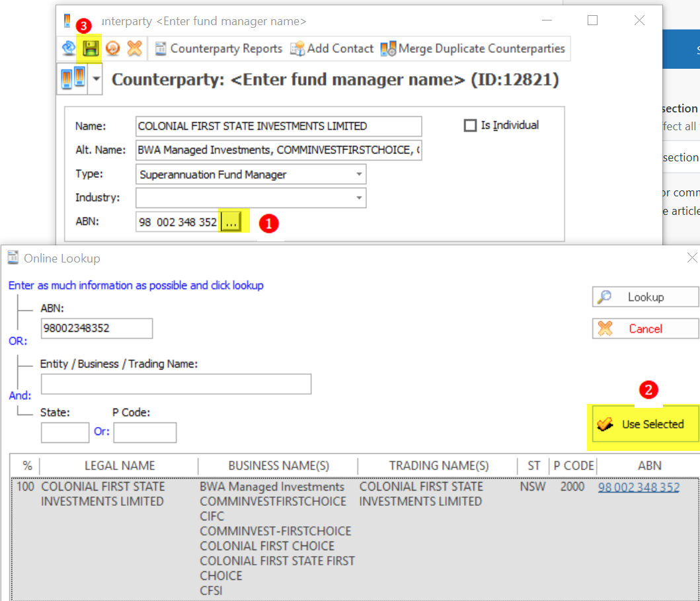Open Counterparty Reports

coord(218,48)
